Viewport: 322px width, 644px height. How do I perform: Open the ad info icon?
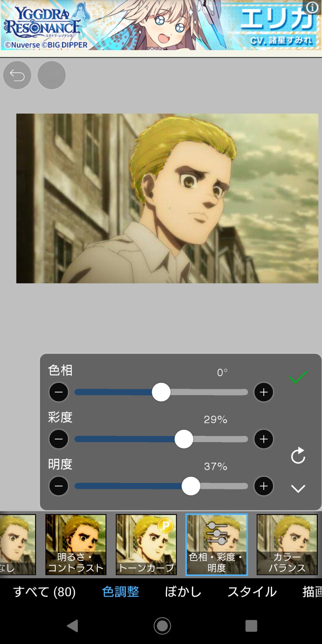coord(312,7)
